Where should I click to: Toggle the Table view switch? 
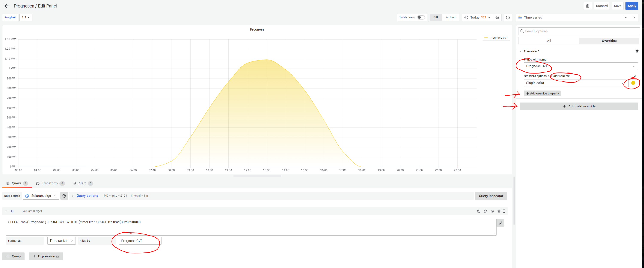[421, 18]
